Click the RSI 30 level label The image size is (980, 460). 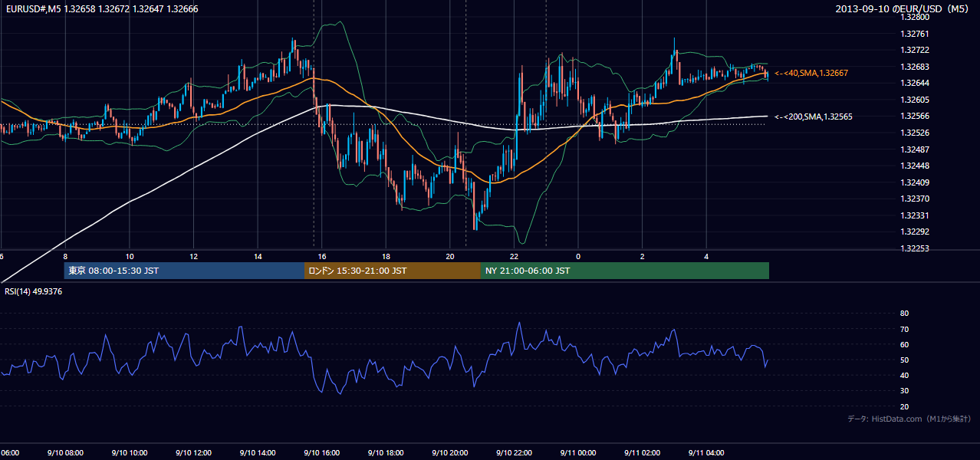click(904, 391)
